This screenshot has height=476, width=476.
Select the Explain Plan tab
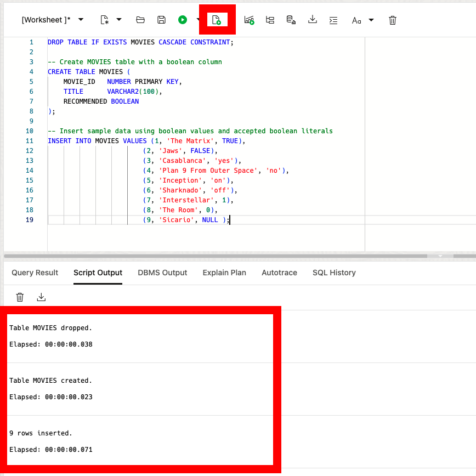pyautogui.click(x=224, y=273)
